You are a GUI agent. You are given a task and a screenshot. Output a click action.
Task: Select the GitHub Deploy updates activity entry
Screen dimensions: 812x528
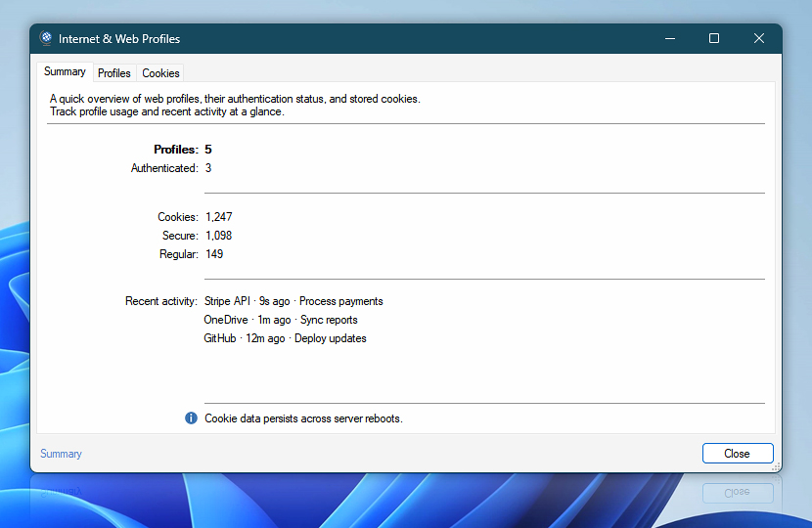click(285, 338)
